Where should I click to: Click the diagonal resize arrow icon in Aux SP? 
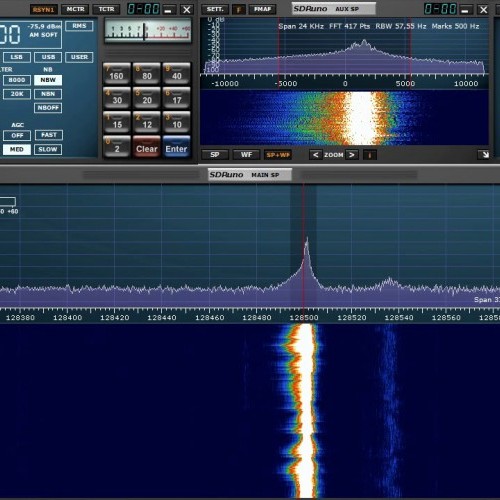484,154
